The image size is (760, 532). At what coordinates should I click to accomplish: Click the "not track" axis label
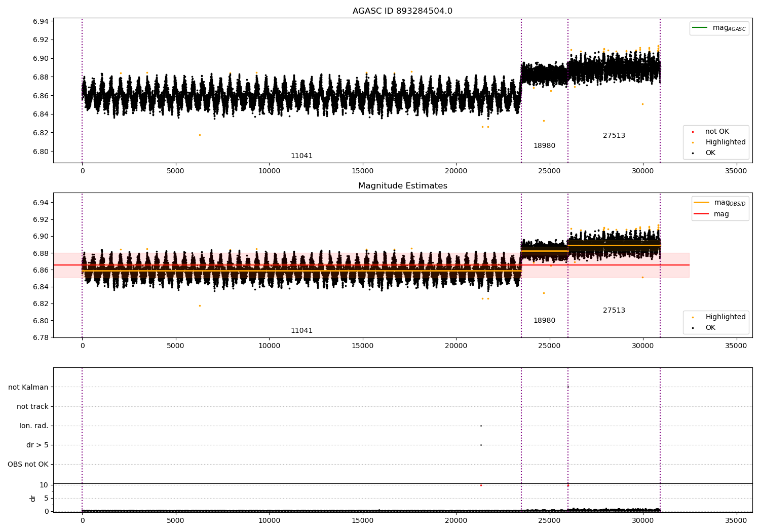(32, 406)
